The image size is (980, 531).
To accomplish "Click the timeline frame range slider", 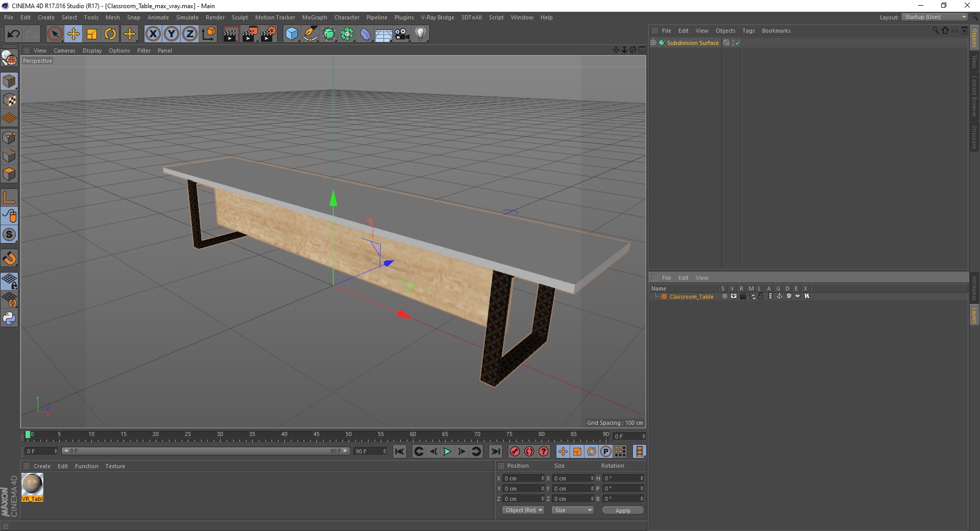I will coord(206,451).
